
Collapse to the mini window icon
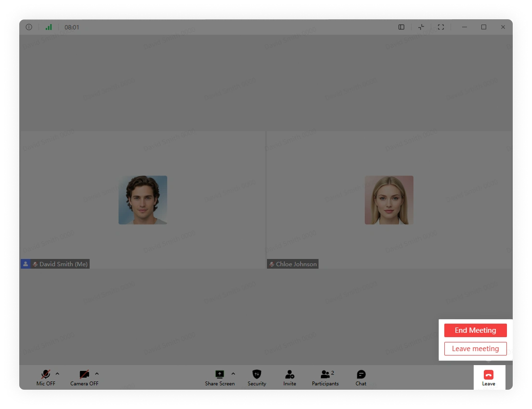click(x=421, y=27)
